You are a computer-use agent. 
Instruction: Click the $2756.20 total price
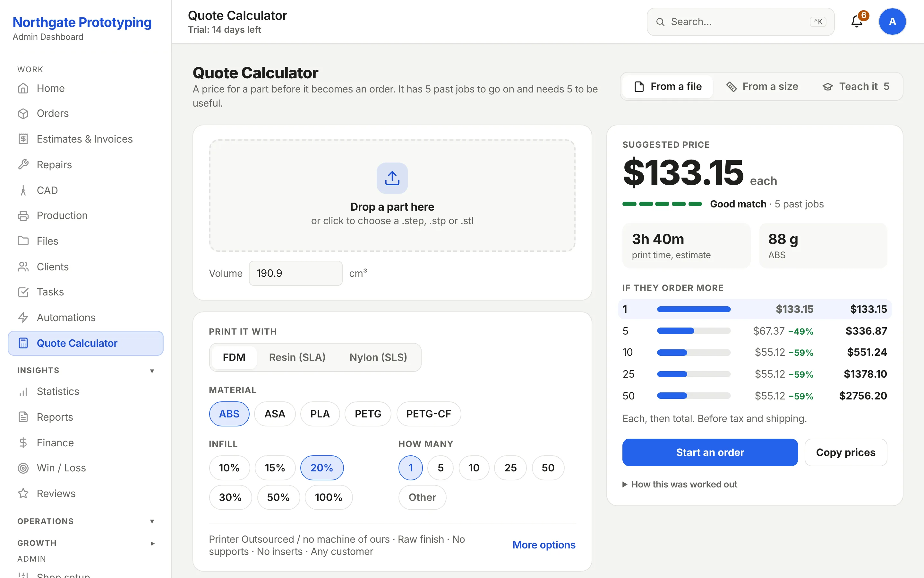tap(863, 396)
